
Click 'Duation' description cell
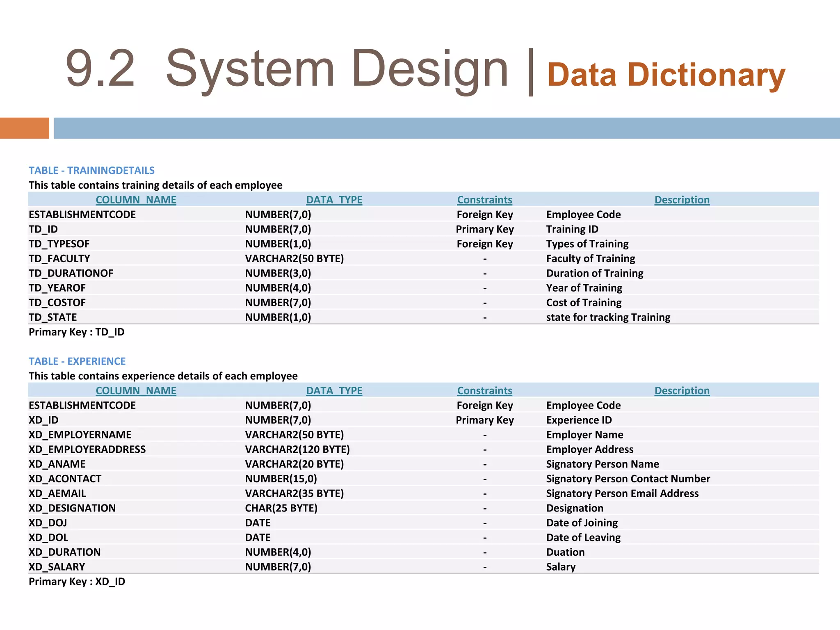pyautogui.click(x=565, y=552)
